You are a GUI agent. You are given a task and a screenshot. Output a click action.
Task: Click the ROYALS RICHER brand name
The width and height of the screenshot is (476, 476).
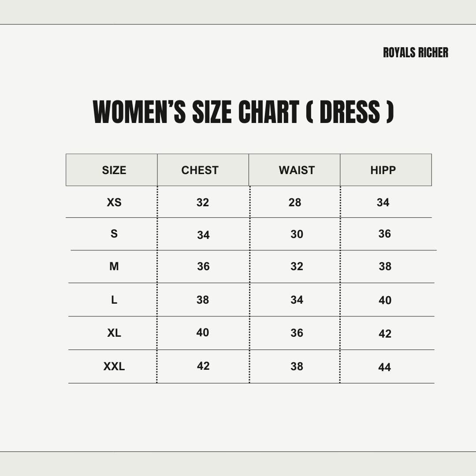(x=415, y=52)
